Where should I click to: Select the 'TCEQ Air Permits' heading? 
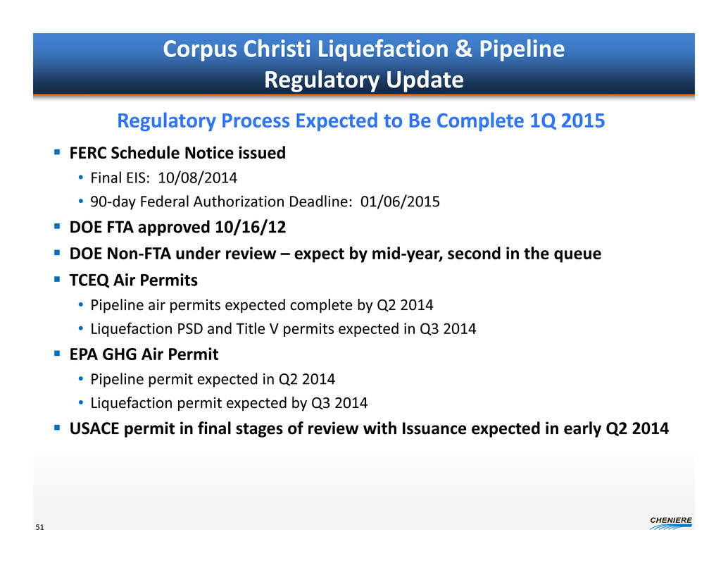[x=134, y=280]
